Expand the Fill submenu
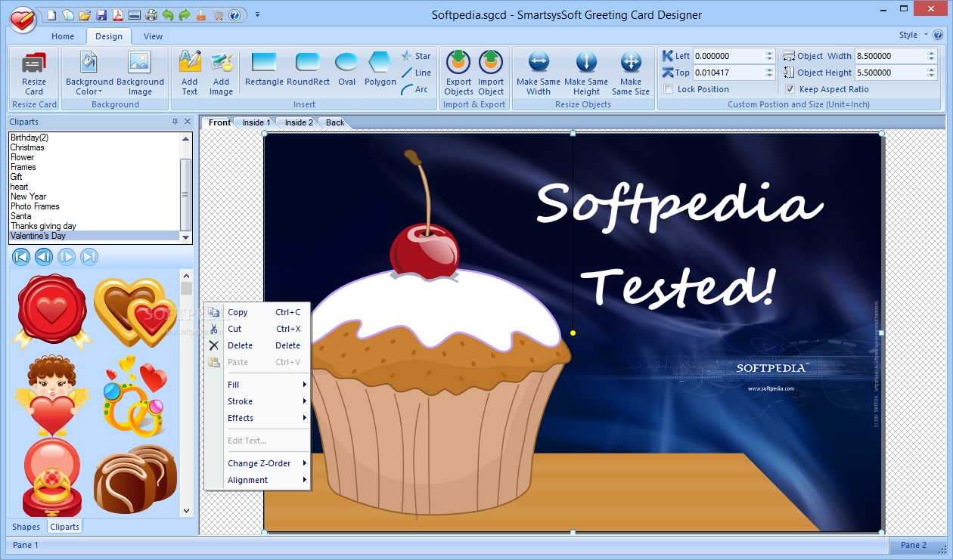This screenshot has width=953, height=560. [257, 385]
